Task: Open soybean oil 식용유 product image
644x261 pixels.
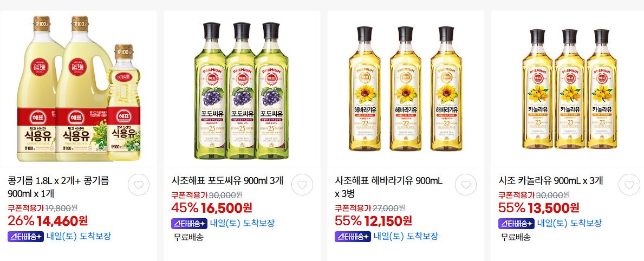Action: (x=79, y=89)
